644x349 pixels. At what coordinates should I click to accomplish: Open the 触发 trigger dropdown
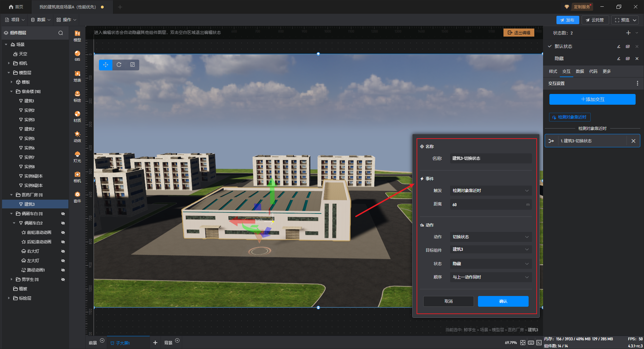coord(490,191)
